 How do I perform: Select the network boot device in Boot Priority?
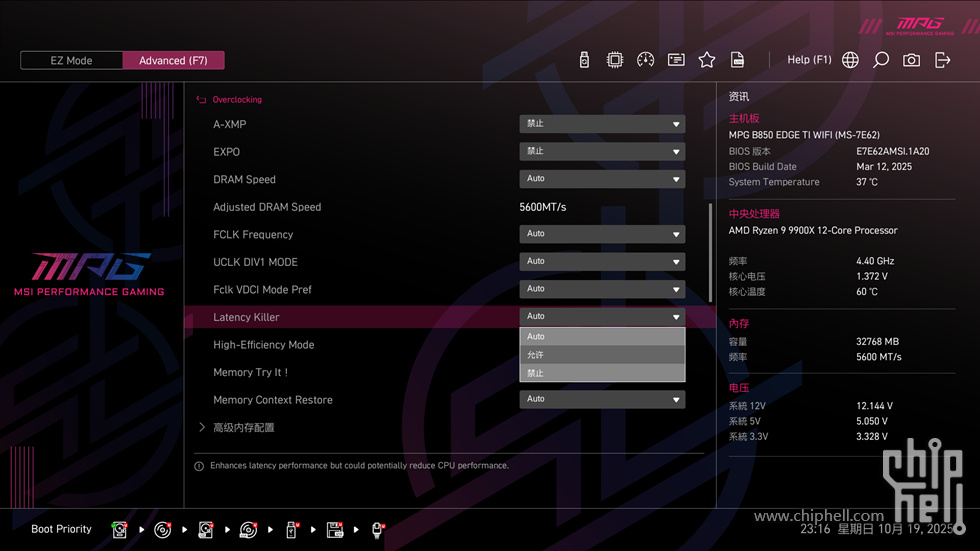(x=378, y=530)
